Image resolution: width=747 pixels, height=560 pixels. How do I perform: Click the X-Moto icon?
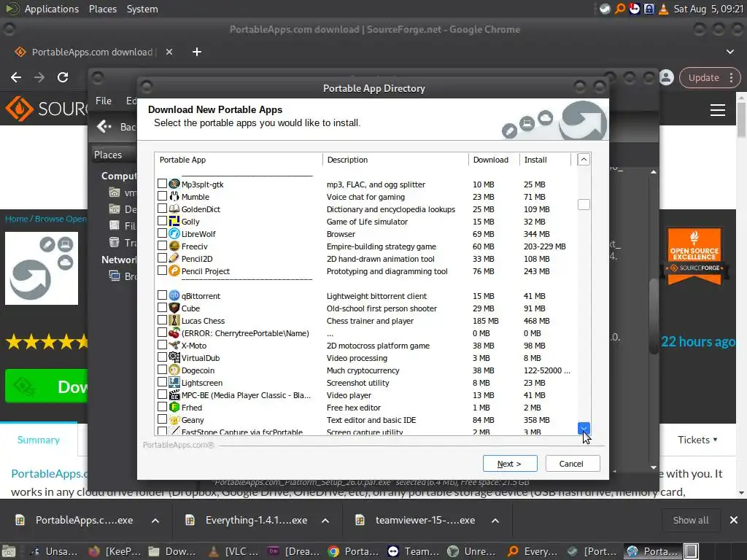(x=174, y=345)
